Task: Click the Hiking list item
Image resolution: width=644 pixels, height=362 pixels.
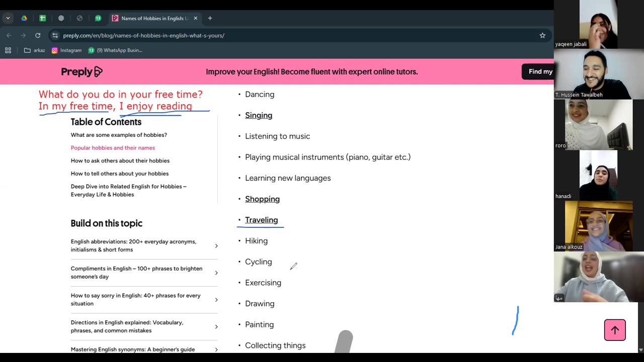Action: [x=256, y=241]
